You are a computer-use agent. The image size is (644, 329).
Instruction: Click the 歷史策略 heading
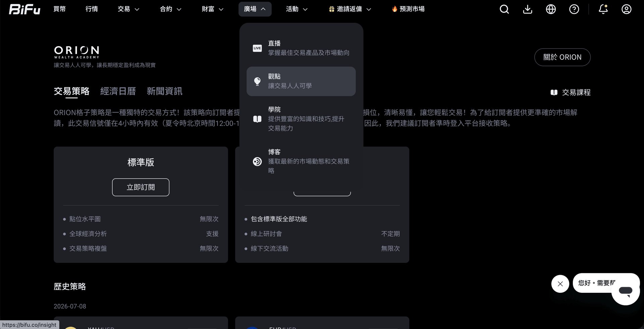coord(70,287)
